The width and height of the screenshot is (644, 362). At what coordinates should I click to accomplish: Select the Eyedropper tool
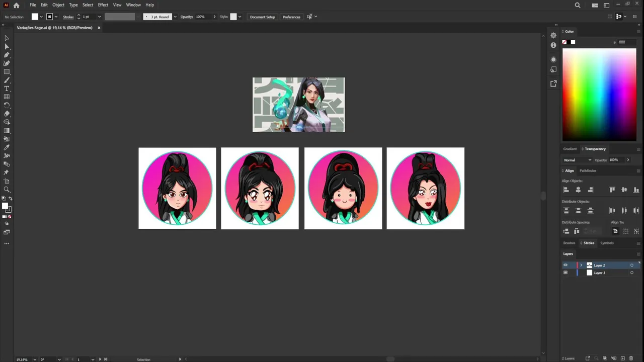coord(7,147)
